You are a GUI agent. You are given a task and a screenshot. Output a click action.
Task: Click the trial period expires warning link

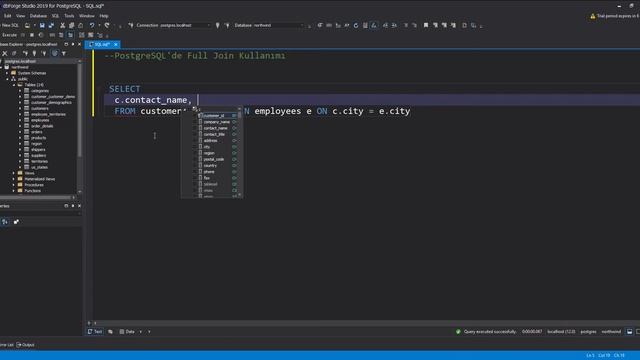point(614,16)
